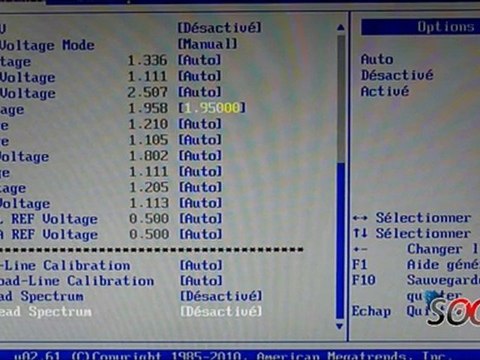Image resolution: width=480 pixels, height=360 pixels.
Task: Select the 'oad-Line Calibration' row label
Action: point(77,281)
